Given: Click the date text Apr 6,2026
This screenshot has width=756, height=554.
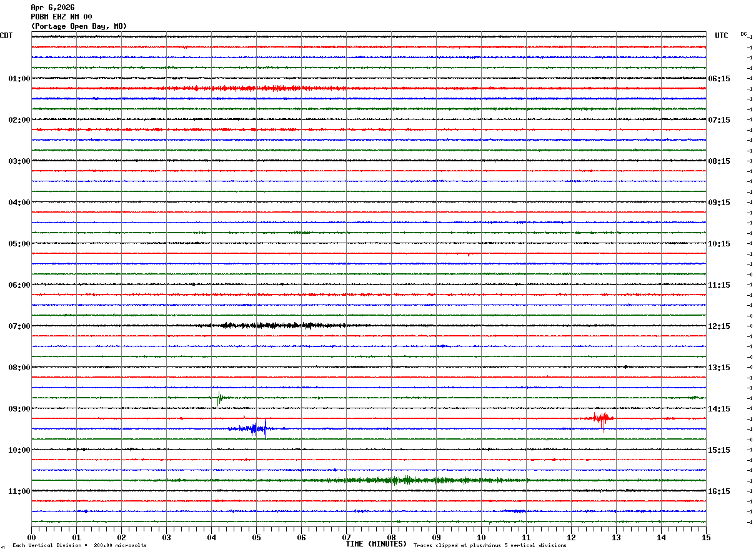Looking at the screenshot, I should point(52,8).
